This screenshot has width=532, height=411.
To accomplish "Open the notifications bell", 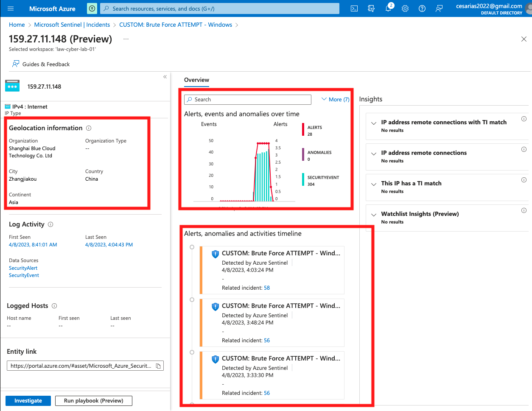I will click(x=388, y=8).
